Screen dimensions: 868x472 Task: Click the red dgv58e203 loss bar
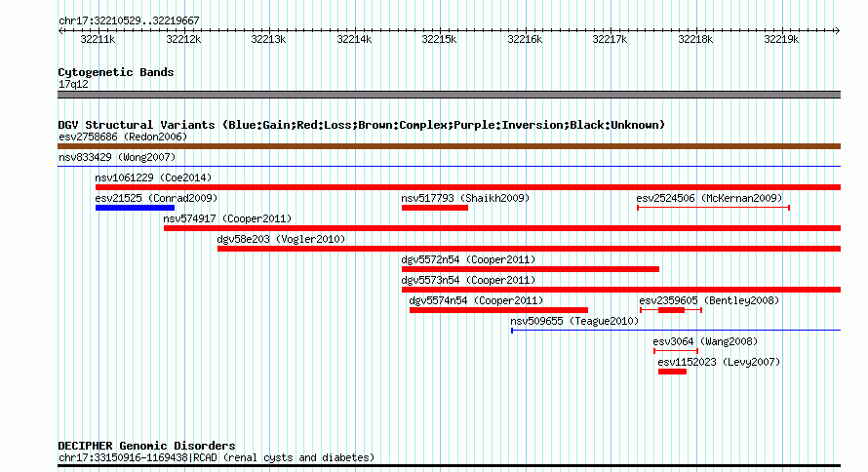[530, 249]
